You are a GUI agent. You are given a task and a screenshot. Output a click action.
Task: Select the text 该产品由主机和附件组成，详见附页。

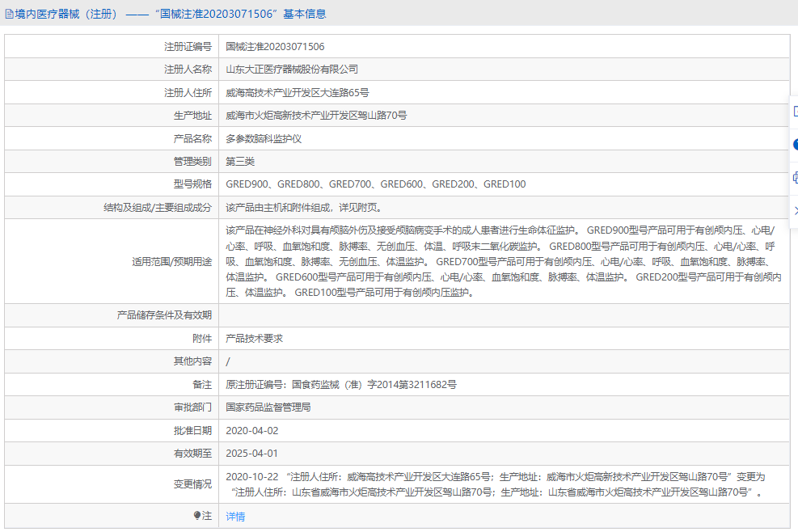[304, 208]
